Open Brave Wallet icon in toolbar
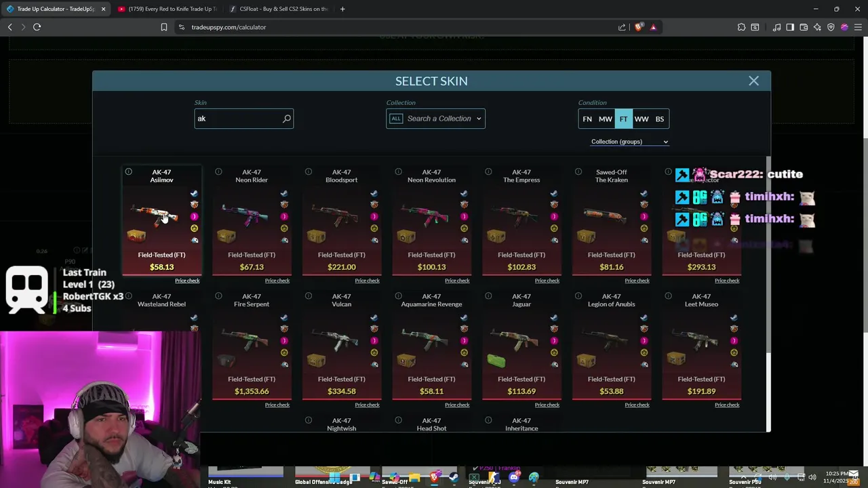 (x=804, y=27)
